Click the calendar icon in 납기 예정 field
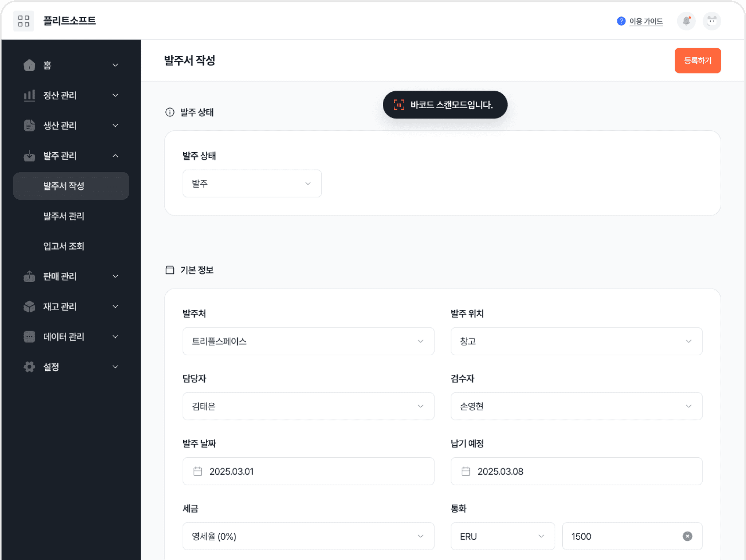 (466, 471)
